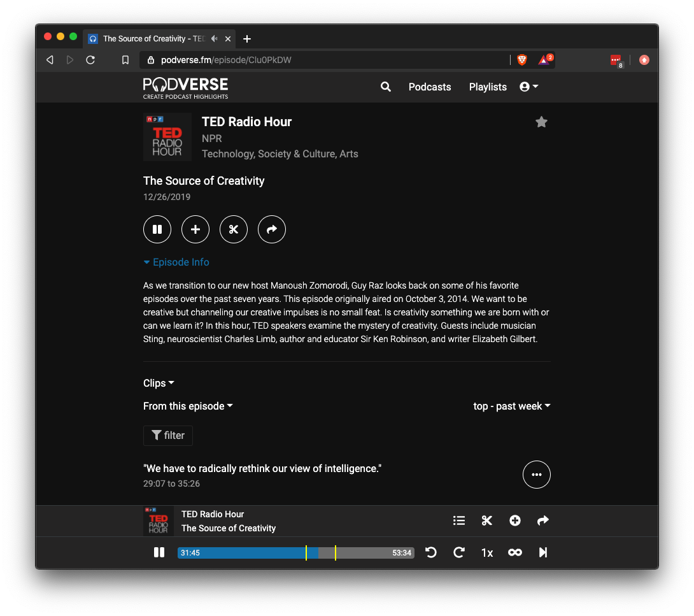Viewport: 694px width, 616px height.
Task: Open the playback queue list icon
Action: click(x=459, y=520)
